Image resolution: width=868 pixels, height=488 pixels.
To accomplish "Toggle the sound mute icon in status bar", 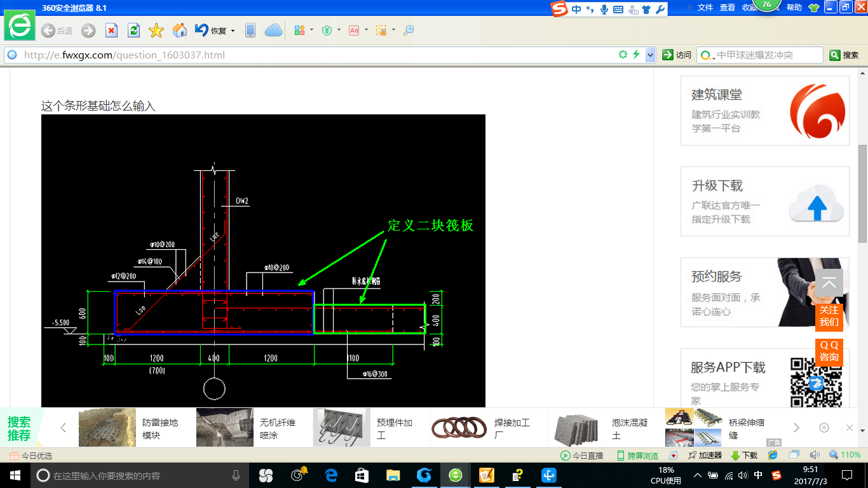I will point(815,456).
